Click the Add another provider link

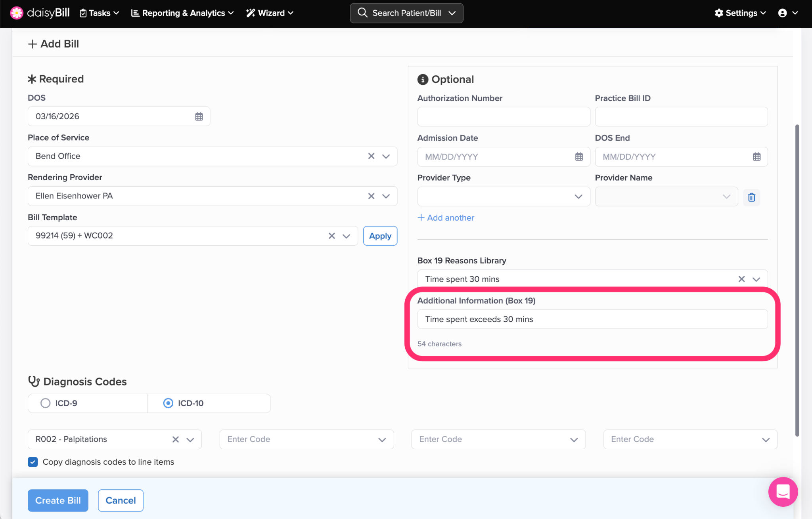click(446, 218)
